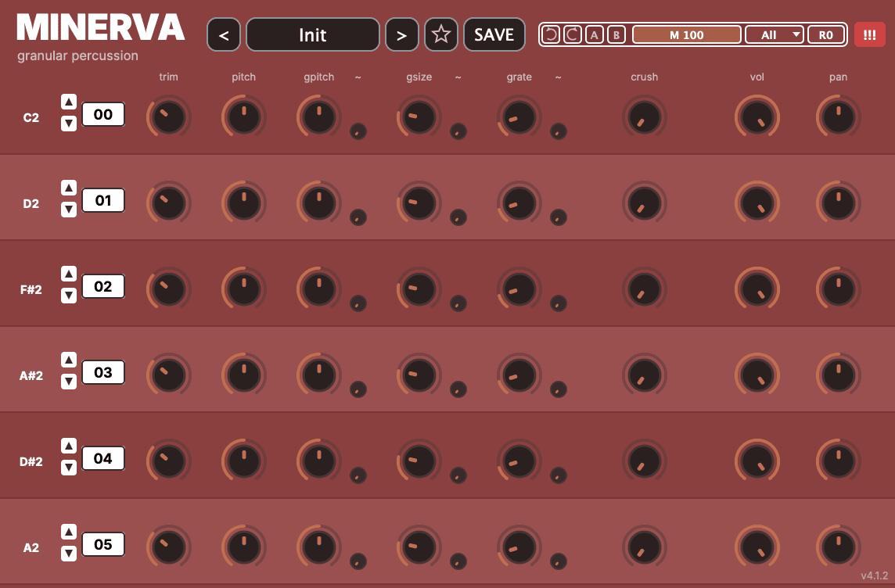Click the trim knob in the C2 row
Screen dimensions: 895x588
click(169, 117)
